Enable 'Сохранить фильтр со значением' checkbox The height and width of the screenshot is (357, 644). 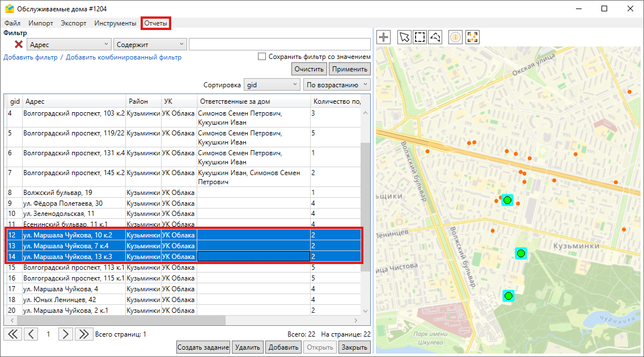point(262,57)
